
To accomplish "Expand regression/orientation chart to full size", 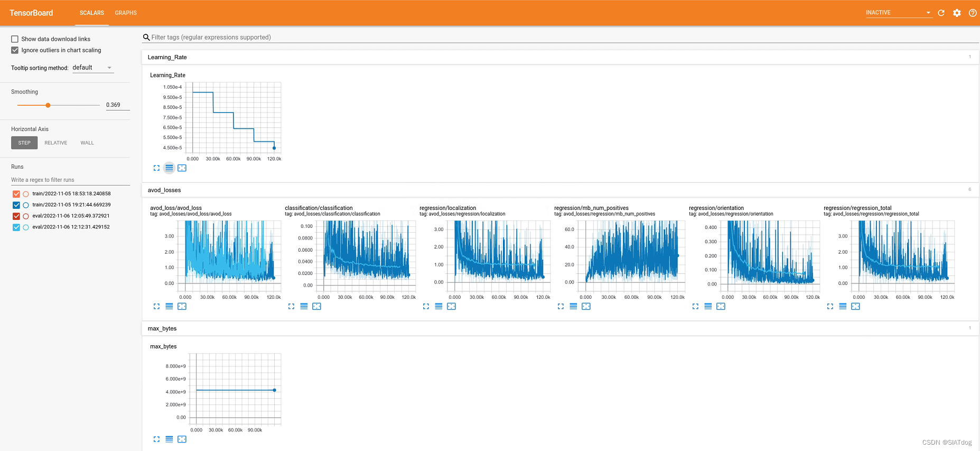I will pyautogui.click(x=695, y=307).
